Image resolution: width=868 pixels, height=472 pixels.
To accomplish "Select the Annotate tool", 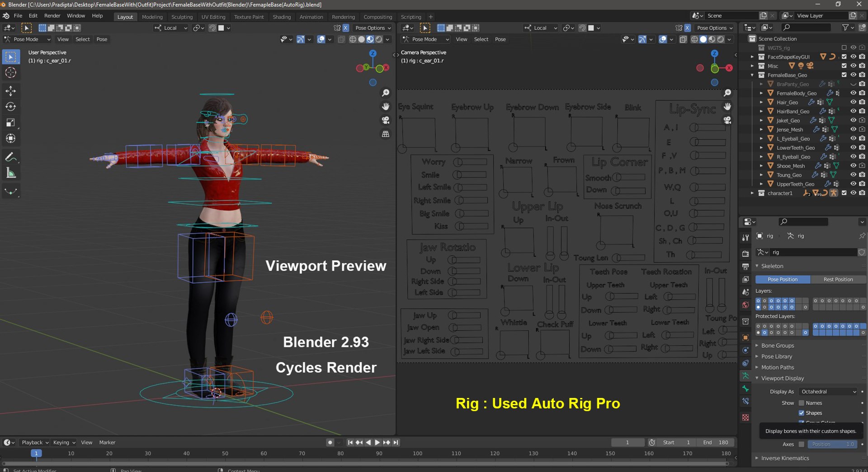I will tap(11, 157).
